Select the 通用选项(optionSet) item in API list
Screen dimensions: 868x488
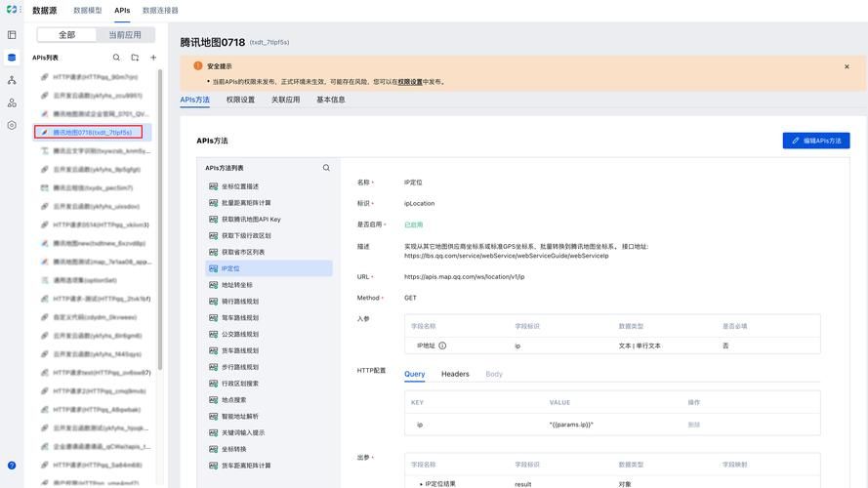pyautogui.click(x=92, y=280)
